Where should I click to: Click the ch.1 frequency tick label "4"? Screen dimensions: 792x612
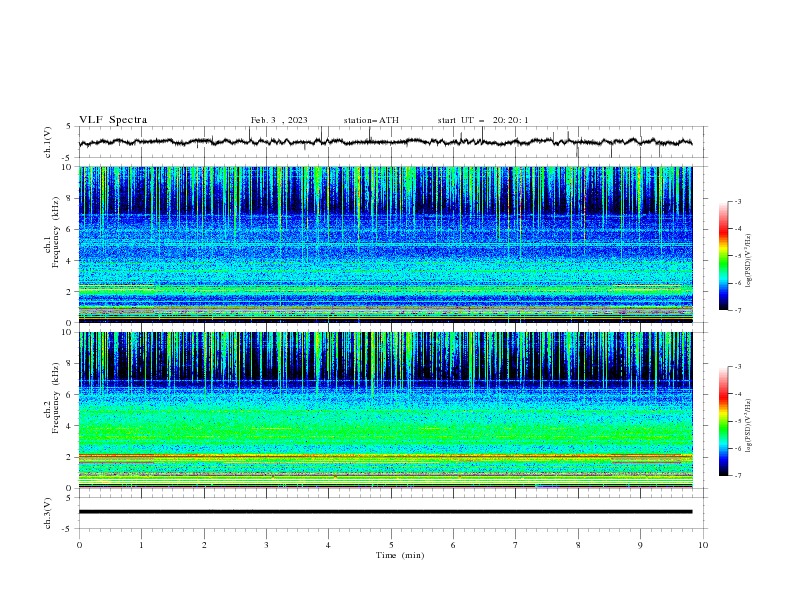coord(69,261)
